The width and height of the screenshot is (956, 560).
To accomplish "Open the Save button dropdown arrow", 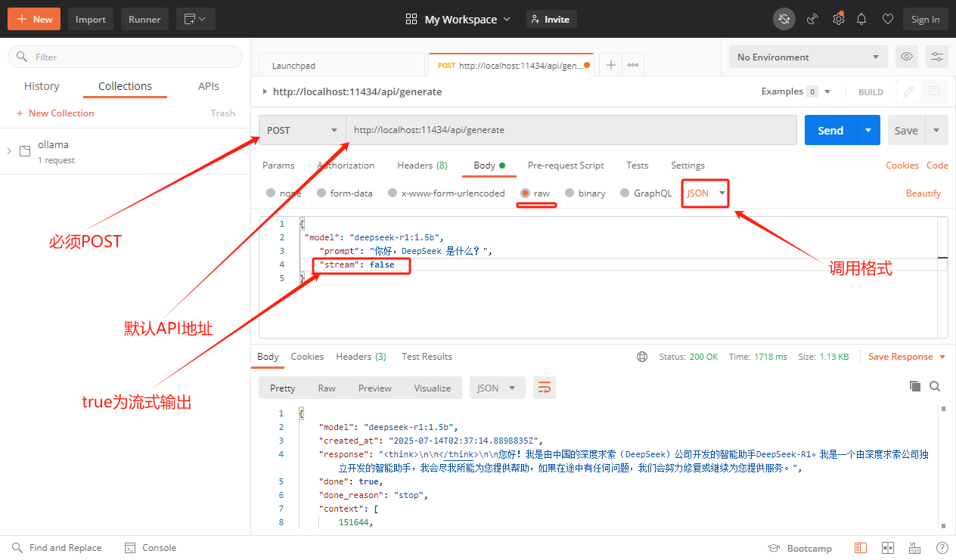I will (936, 130).
